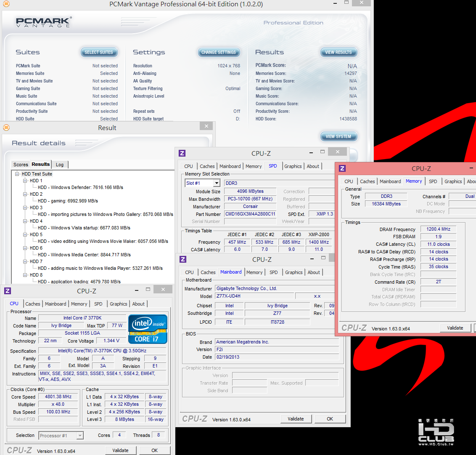Collapse the HDD 7 tree node
This screenshot has height=455, width=476.
pos(25,261)
